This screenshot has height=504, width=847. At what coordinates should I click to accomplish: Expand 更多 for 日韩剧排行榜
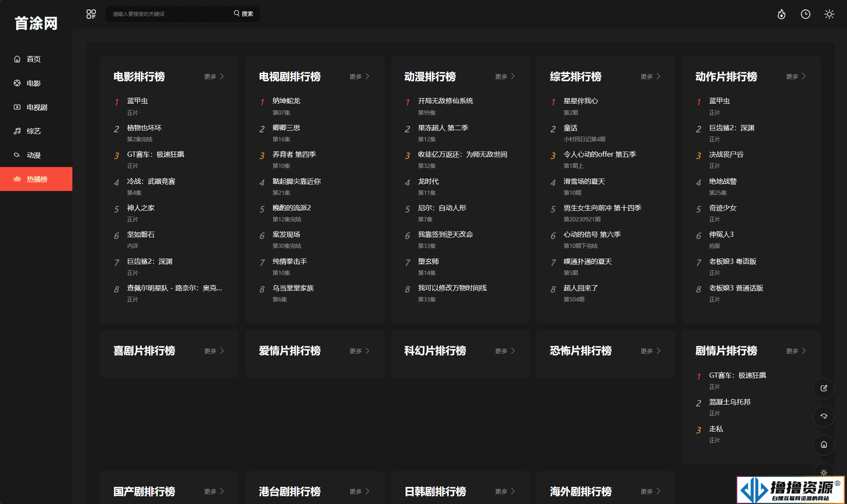[505, 492]
